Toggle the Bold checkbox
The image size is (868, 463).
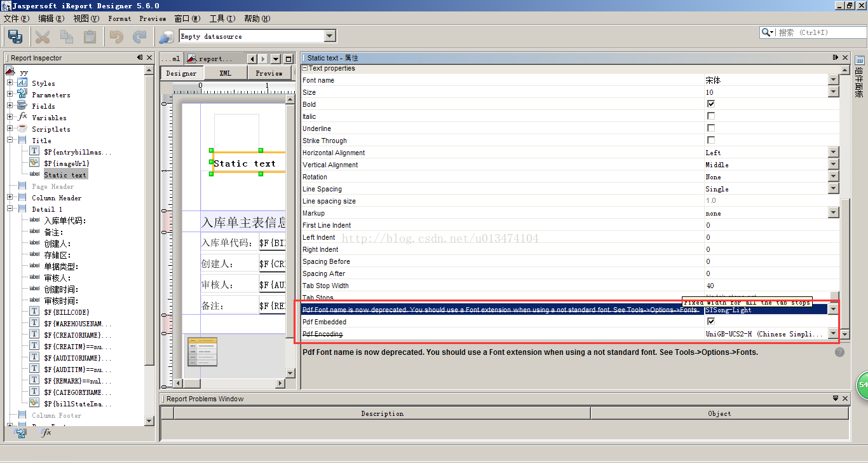click(711, 104)
